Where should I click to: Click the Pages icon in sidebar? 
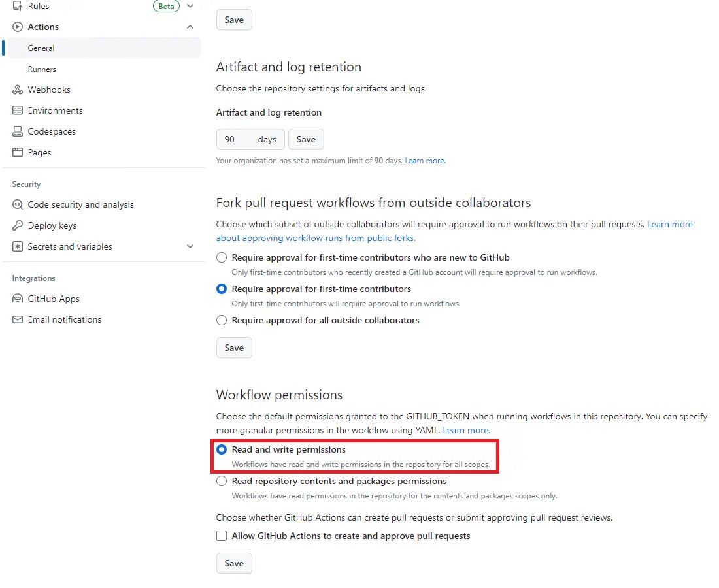18,152
